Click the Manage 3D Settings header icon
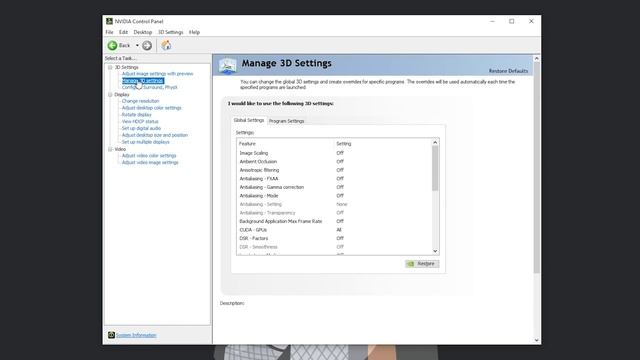 tap(227, 65)
